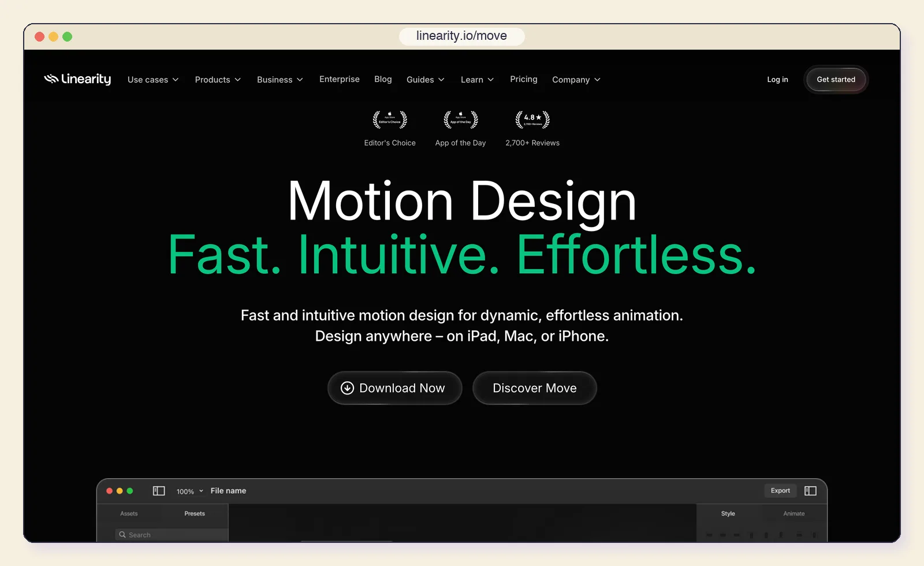Open the Learn dropdown menu
Image resolution: width=924 pixels, height=566 pixels.
click(477, 80)
